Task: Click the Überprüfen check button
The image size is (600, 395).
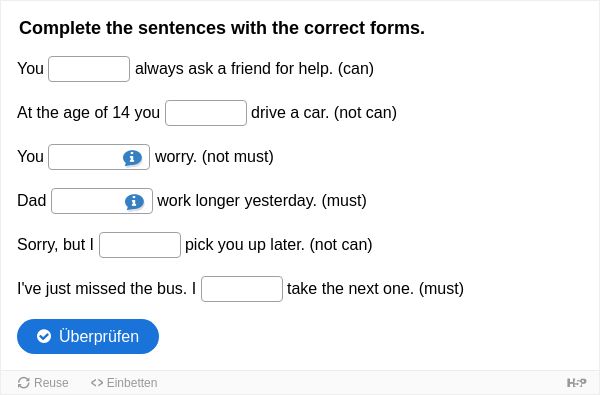Action: (x=88, y=336)
